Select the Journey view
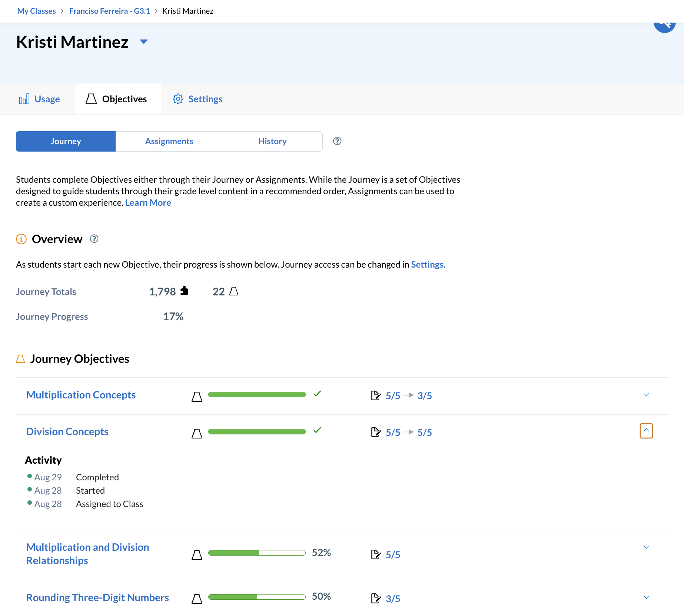This screenshot has height=616, width=684. coord(66,141)
